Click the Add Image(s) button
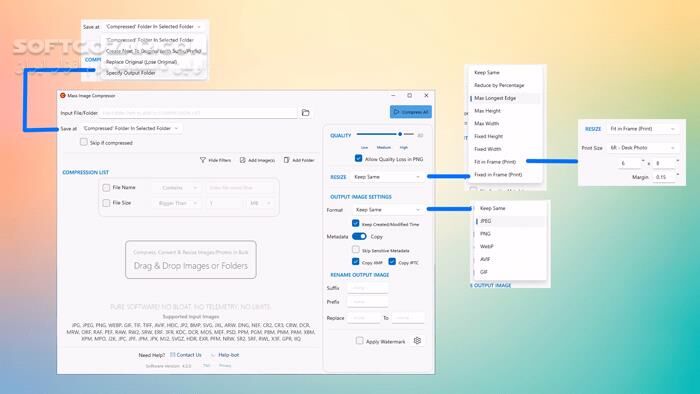 257,160
